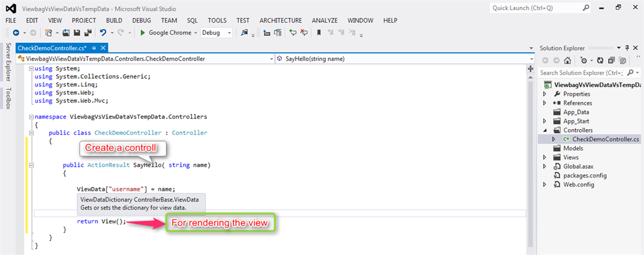Click the Uncomment selection toolbar icon
Screen dimensions: 644x255
tap(304, 33)
